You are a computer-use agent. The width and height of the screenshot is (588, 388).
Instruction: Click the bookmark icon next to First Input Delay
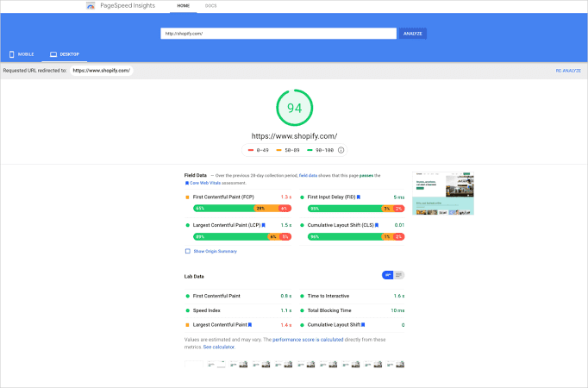(359, 197)
